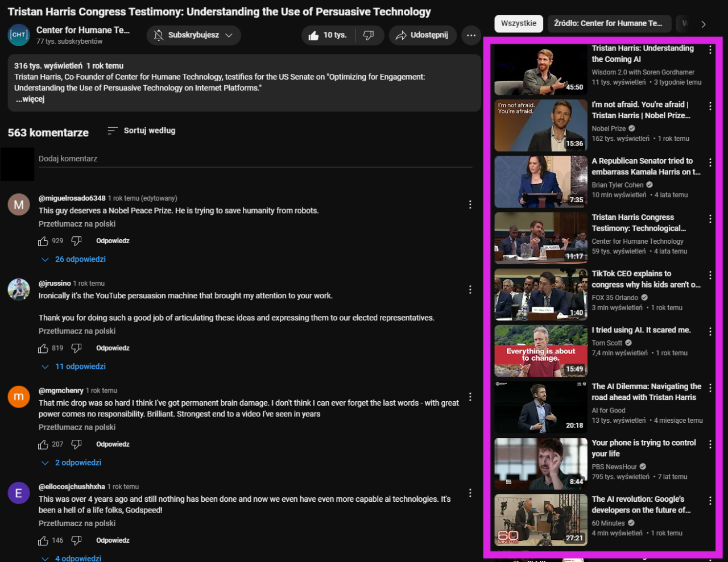Reply to @jrussino's comment
The image size is (728, 562).
pyautogui.click(x=113, y=348)
